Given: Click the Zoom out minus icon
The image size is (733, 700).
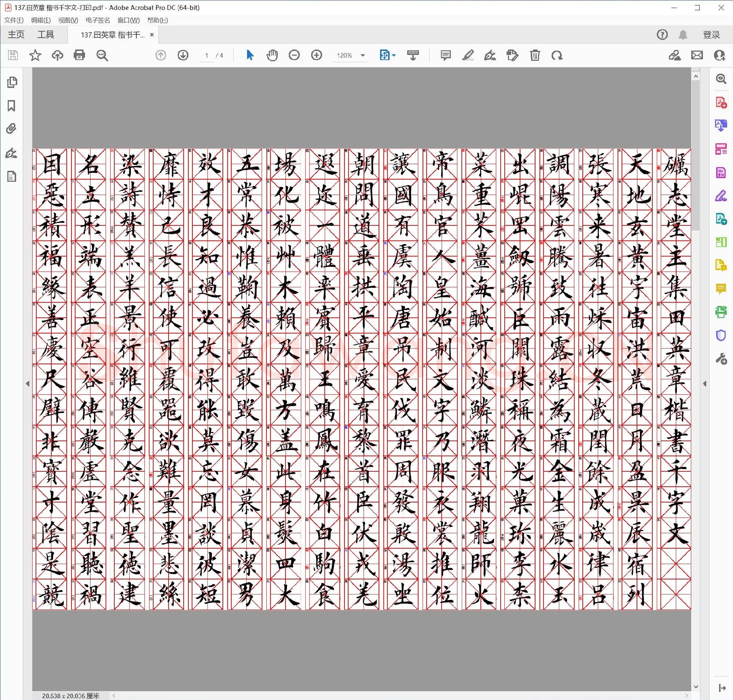Looking at the screenshot, I should pos(294,55).
